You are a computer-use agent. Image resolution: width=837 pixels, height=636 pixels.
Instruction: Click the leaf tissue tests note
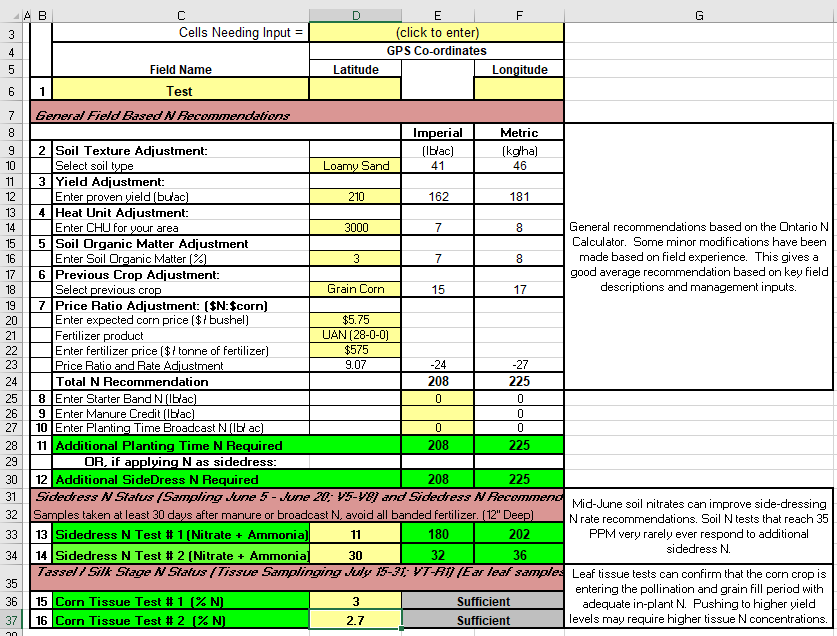[x=699, y=596]
